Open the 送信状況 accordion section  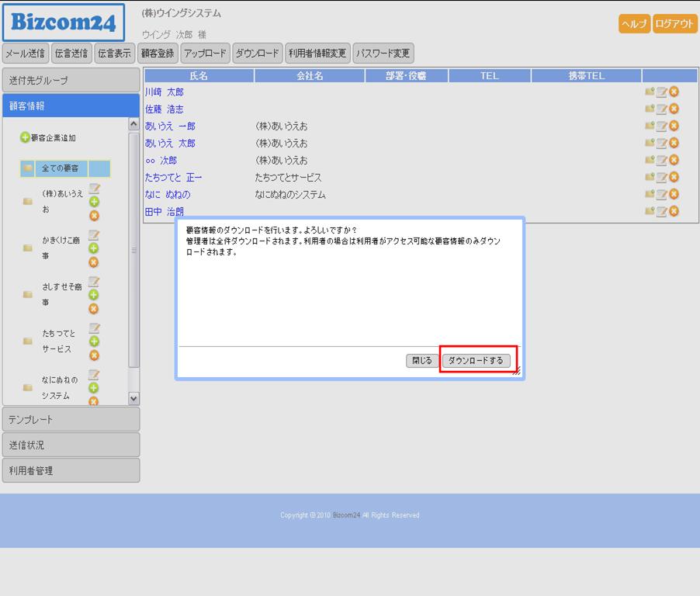[x=71, y=445]
